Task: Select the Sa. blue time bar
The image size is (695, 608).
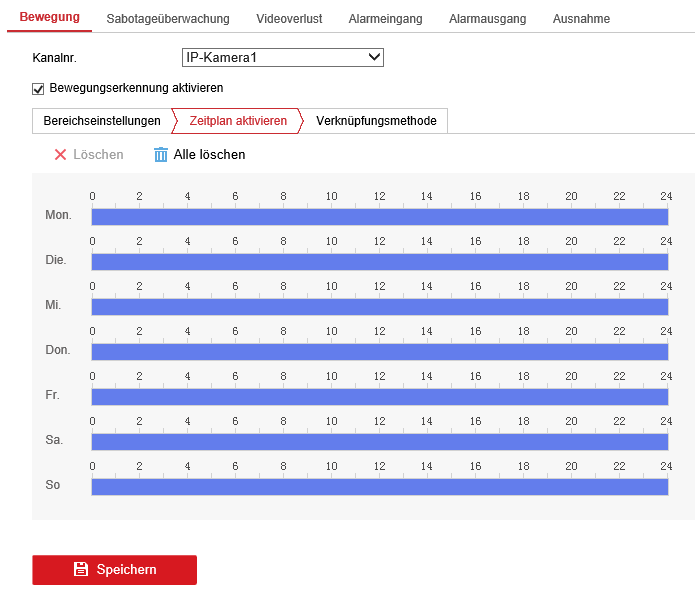Action: click(379, 442)
